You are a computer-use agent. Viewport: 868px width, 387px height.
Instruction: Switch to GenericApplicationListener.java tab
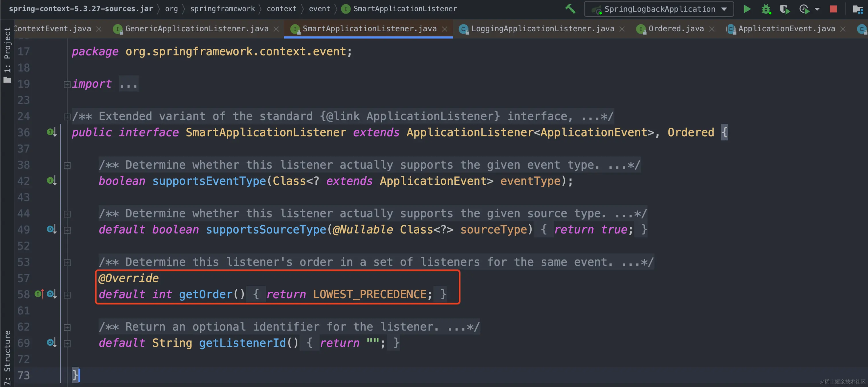coord(197,29)
